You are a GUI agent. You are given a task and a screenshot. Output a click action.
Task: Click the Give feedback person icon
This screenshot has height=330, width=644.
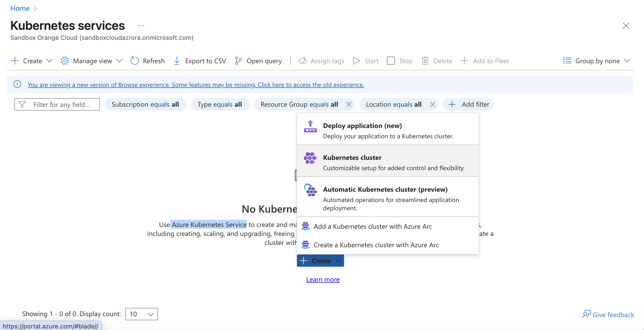586,314
